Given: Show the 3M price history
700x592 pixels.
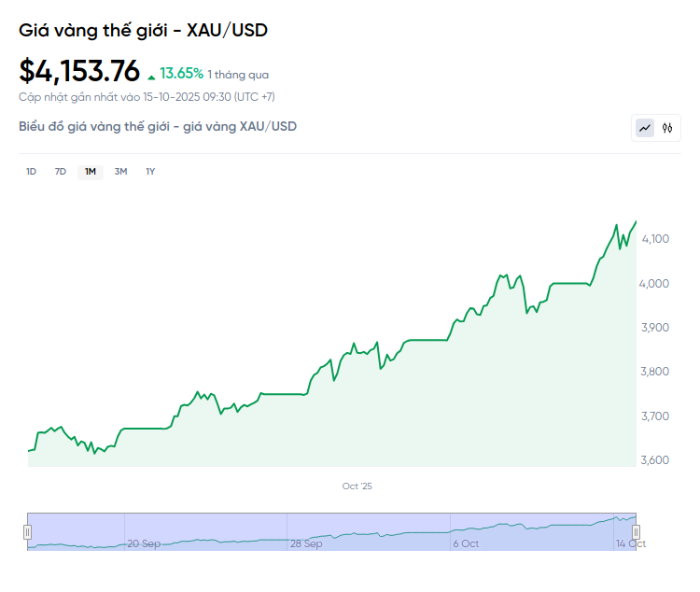Looking at the screenshot, I should 120,171.
